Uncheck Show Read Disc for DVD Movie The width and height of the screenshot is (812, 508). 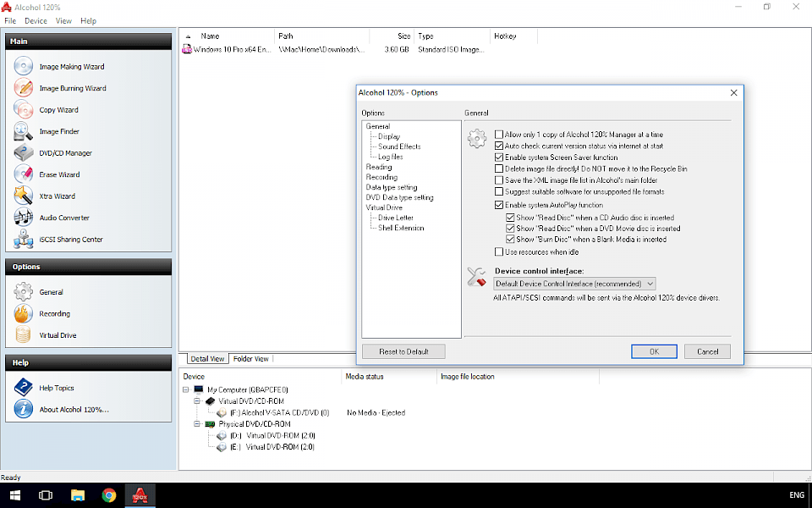tap(510, 229)
